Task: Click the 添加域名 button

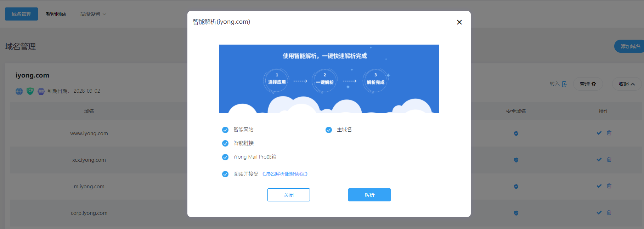Action: tap(629, 46)
